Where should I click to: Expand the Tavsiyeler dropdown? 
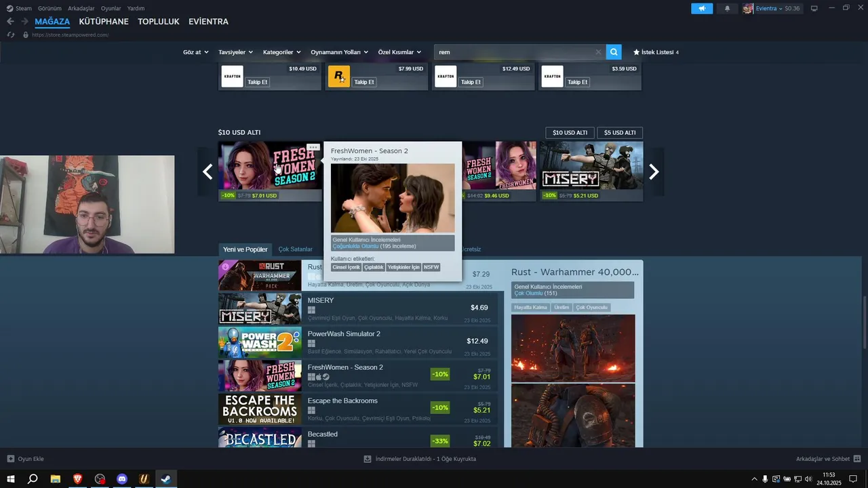235,52
